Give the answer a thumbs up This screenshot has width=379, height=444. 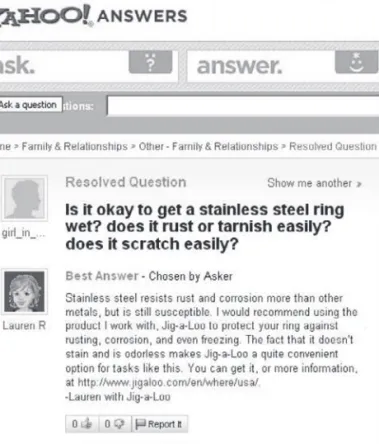[x=82, y=424]
